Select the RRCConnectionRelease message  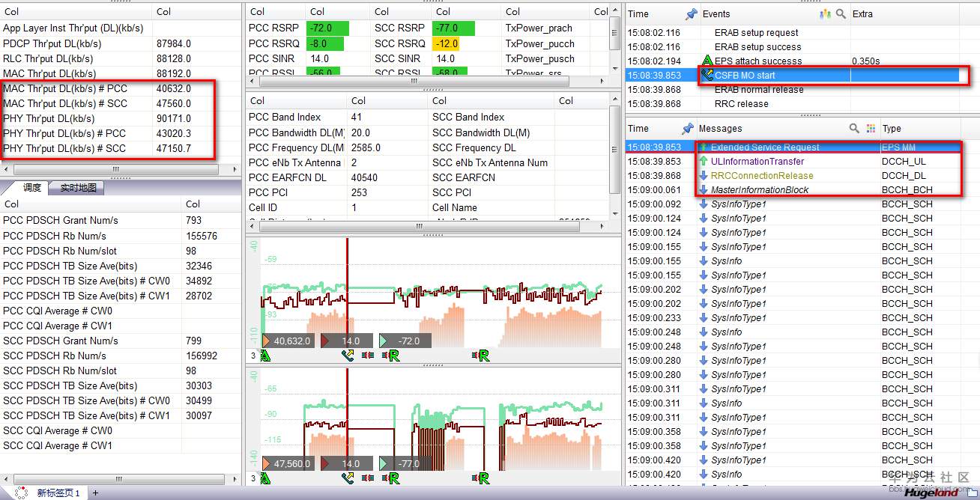point(793,176)
